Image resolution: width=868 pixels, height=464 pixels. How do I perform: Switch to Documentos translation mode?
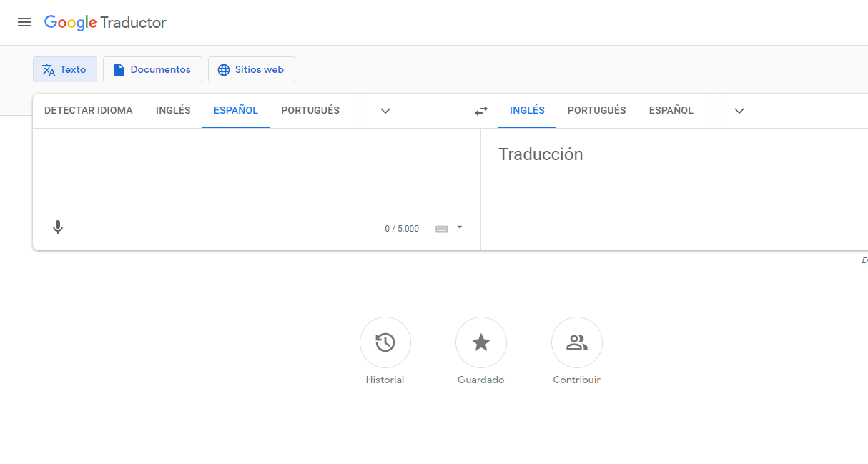[x=152, y=69]
